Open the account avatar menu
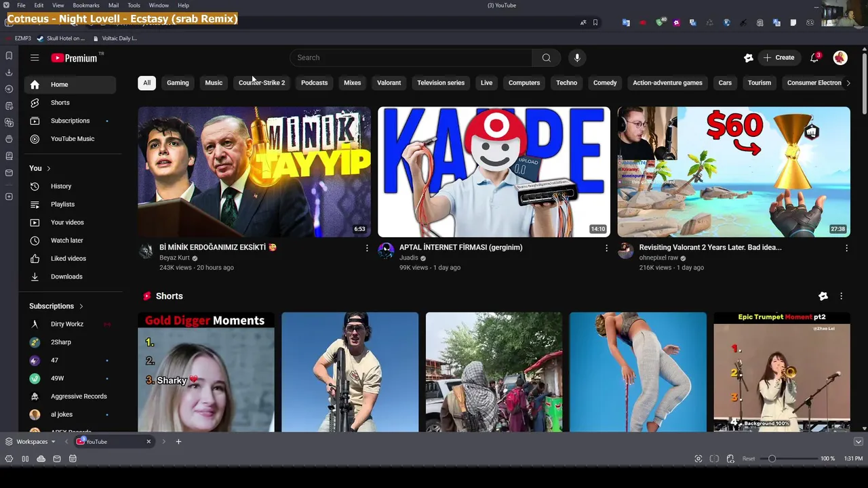Image resolution: width=868 pixels, height=488 pixels. click(840, 58)
